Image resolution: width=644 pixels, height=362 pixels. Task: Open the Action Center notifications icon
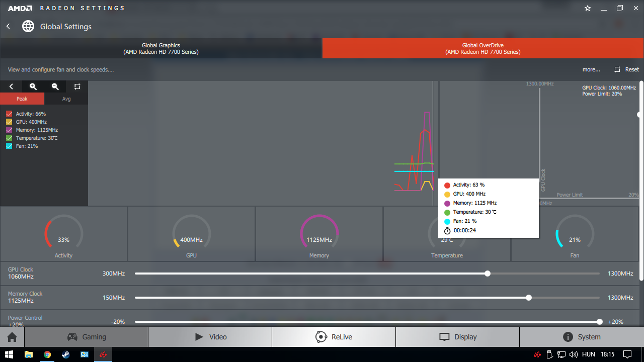pos(627,354)
